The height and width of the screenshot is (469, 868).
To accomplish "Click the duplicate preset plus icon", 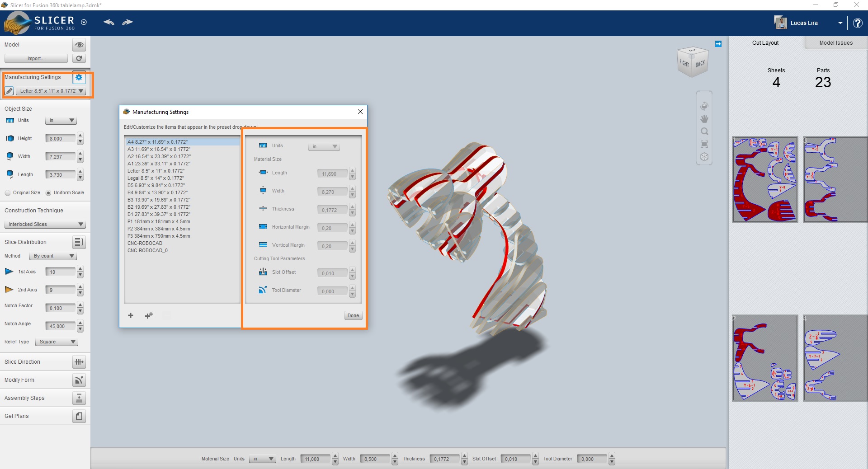I will coord(149,315).
